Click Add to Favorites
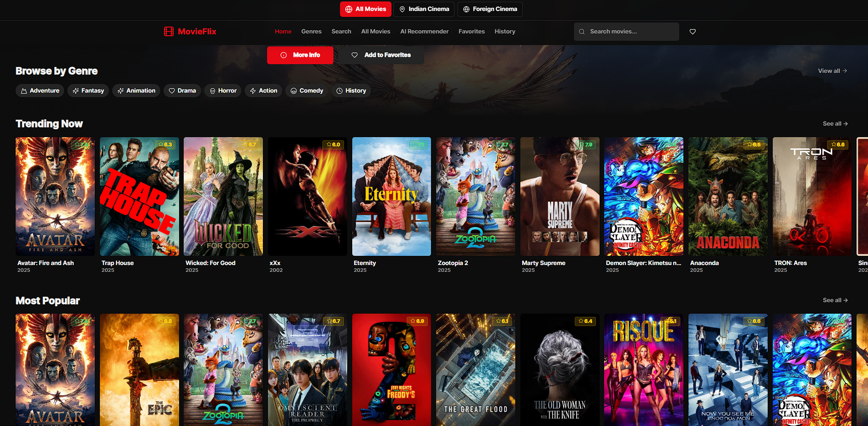Image resolution: width=868 pixels, height=426 pixels. (x=381, y=55)
